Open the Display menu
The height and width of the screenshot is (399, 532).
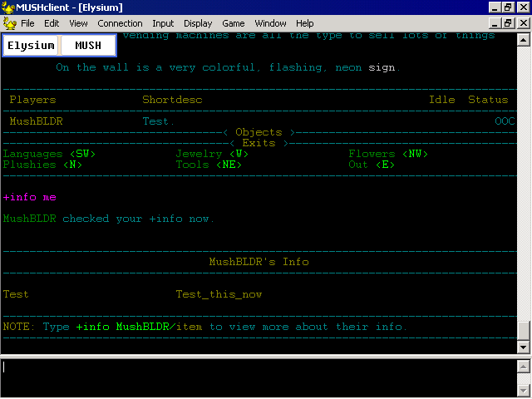tap(198, 23)
